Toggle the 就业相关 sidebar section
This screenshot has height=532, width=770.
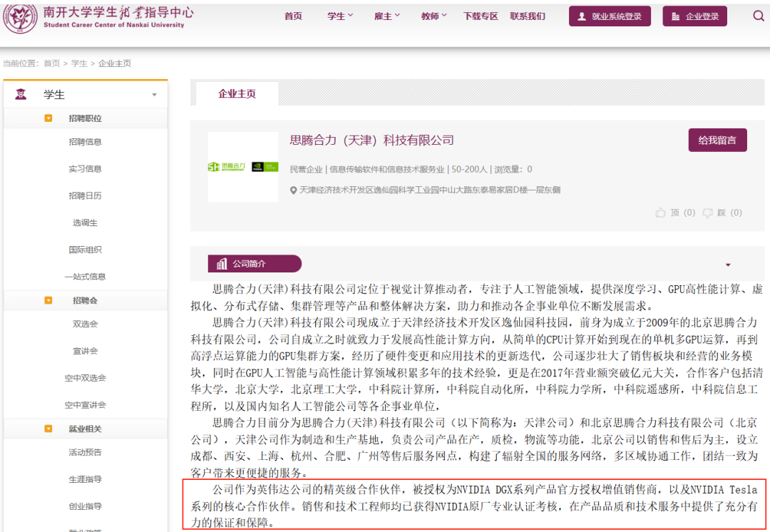pos(48,429)
